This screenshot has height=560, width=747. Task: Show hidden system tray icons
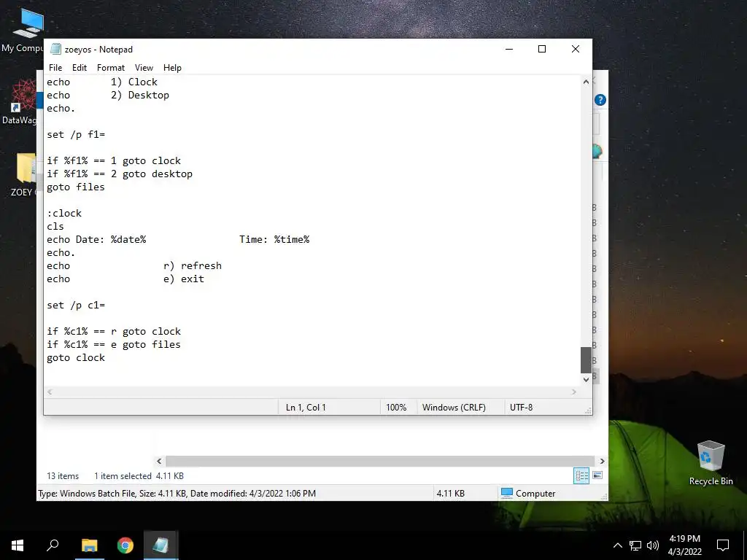tap(617, 545)
